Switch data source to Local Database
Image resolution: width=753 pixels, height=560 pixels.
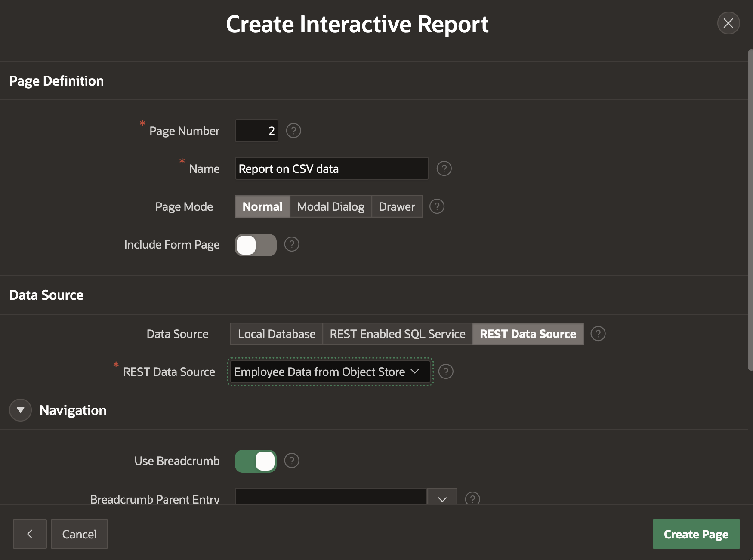pyautogui.click(x=277, y=334)
